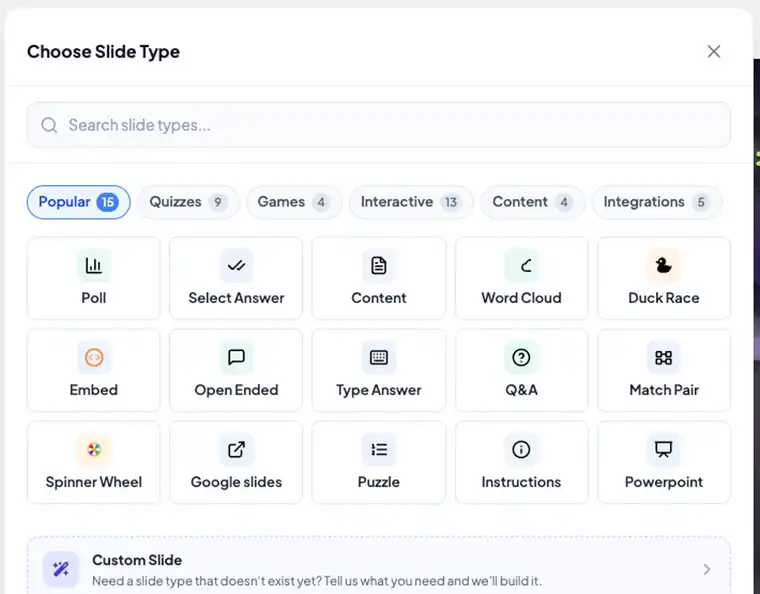Image resolution: width=760 pixels, height=594 pixels.
Task: Open the Quizzes category tab
Action: pos(188,202)
